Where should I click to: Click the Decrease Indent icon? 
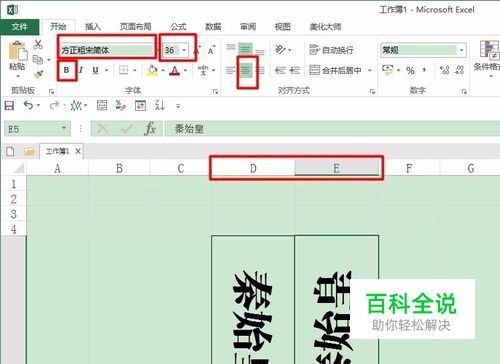point(280,70)
